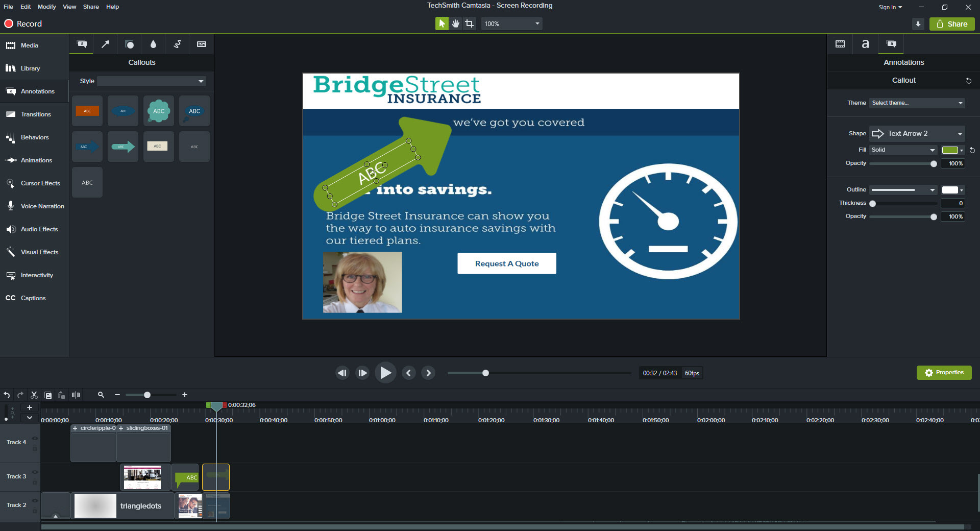Click fill Opacity 100% field
The height and width of the screenshot is (531, 980).
953,163
